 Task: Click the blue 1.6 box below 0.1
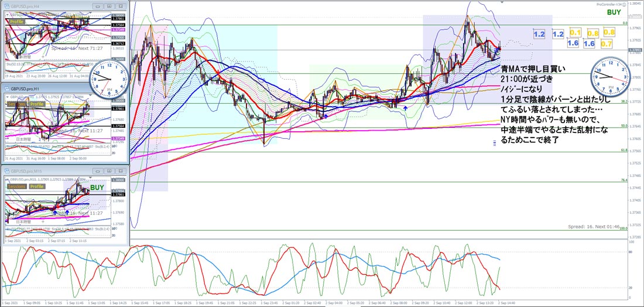pyautogui.click(x=573, y=43)
